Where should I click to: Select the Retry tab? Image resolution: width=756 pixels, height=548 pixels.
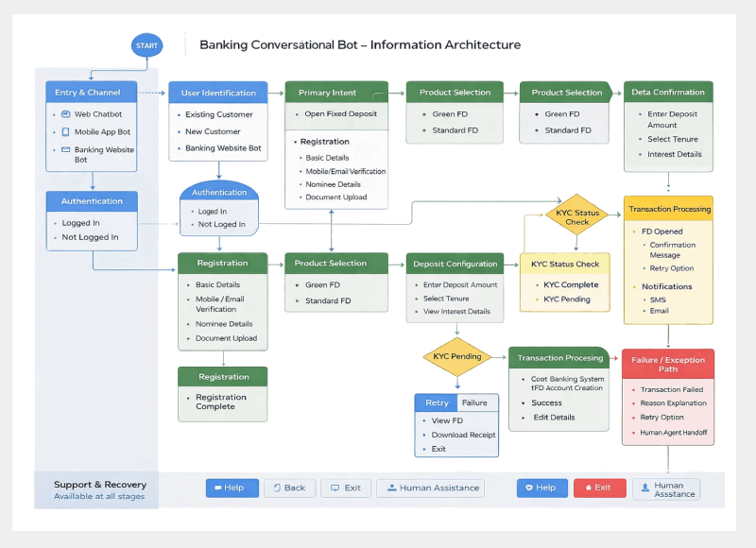coord(437,402)
